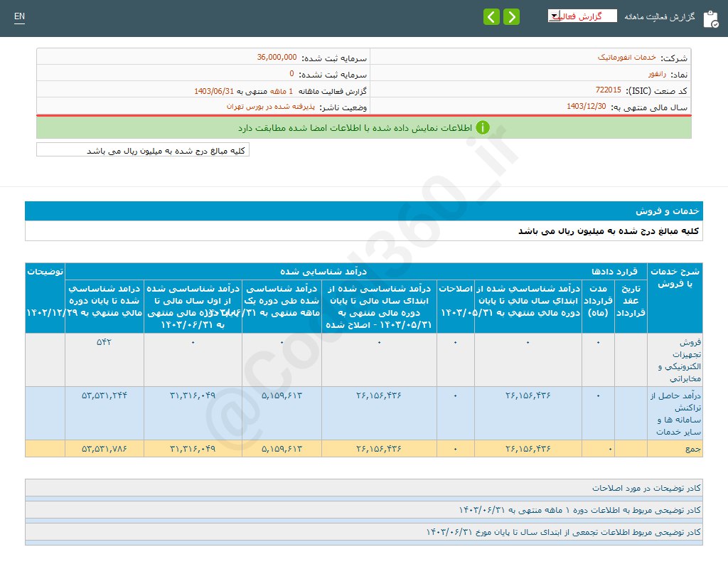Click the info icon beside اطلاعات نمایش داده شده message

pyautogui.click(x=483, y=127)
